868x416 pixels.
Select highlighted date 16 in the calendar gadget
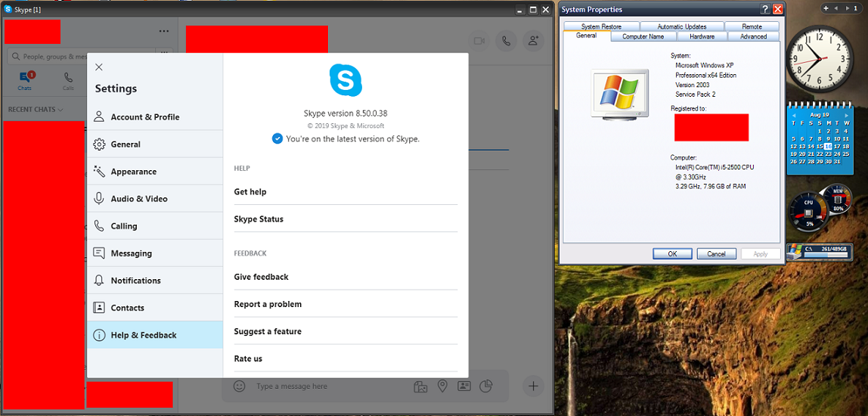point(828,146)
